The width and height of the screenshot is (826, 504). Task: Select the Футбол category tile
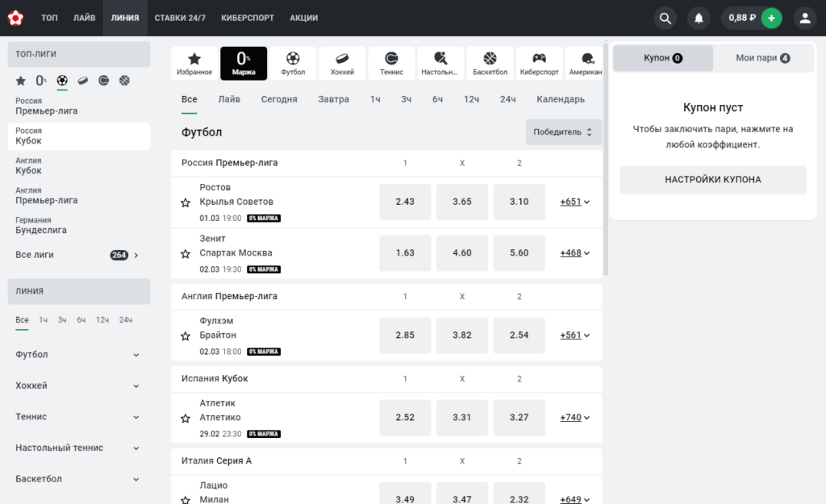[x=293, y=63]
